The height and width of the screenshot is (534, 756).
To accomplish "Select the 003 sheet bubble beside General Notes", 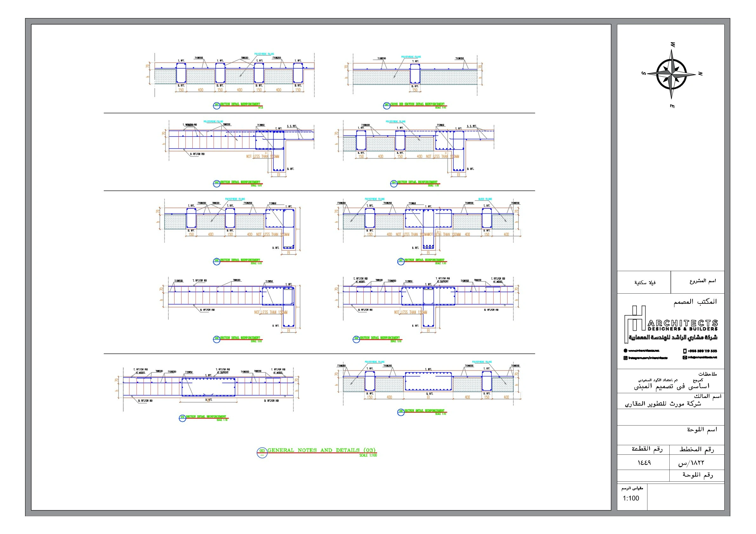I will click(262, 453).
